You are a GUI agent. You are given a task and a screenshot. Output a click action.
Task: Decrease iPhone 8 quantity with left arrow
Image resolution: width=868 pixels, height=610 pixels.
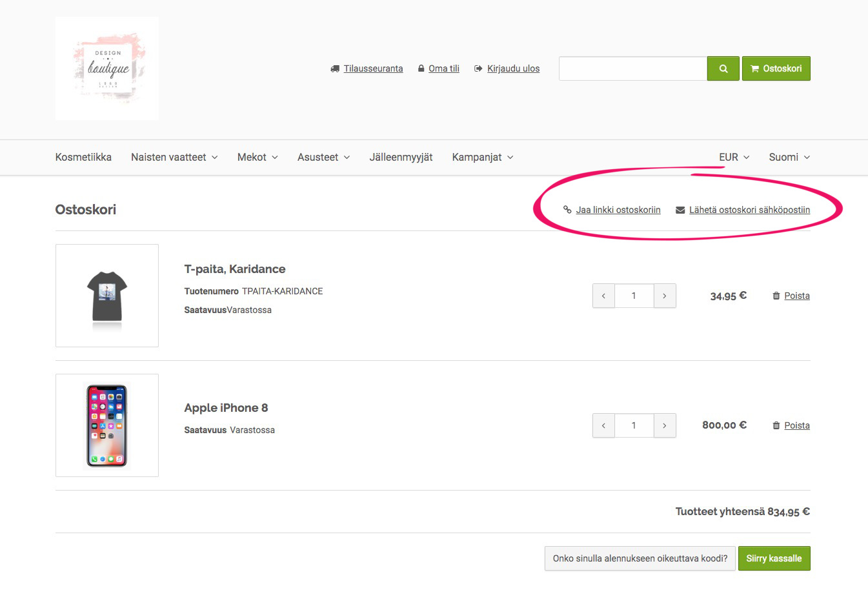[603, 425]
